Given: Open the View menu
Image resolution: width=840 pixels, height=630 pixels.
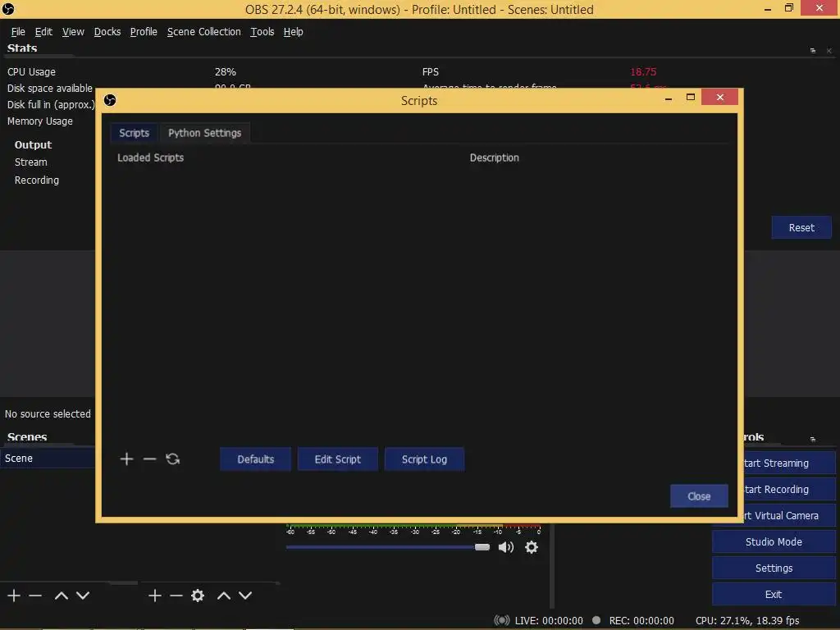Looking at the screenshot, I should (73, 32).
